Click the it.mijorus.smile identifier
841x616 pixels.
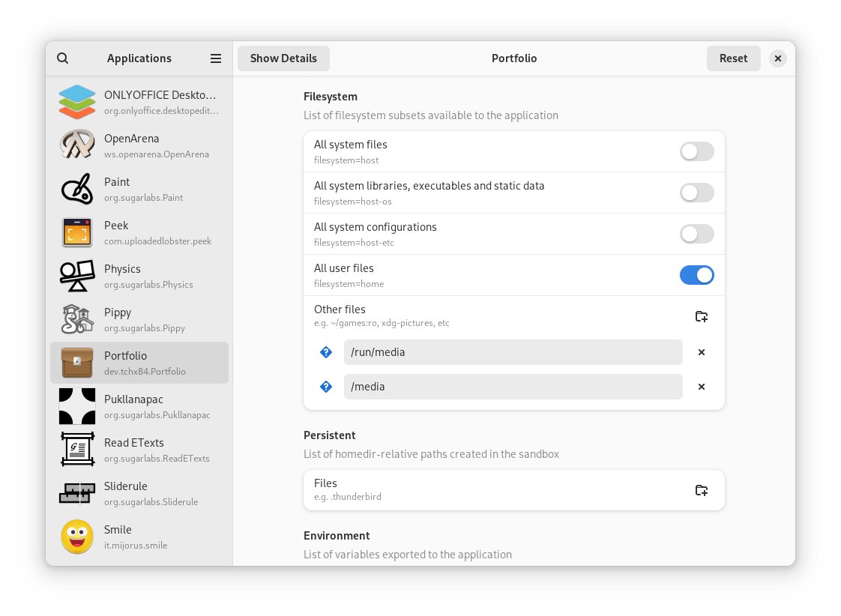pos(136,546)
